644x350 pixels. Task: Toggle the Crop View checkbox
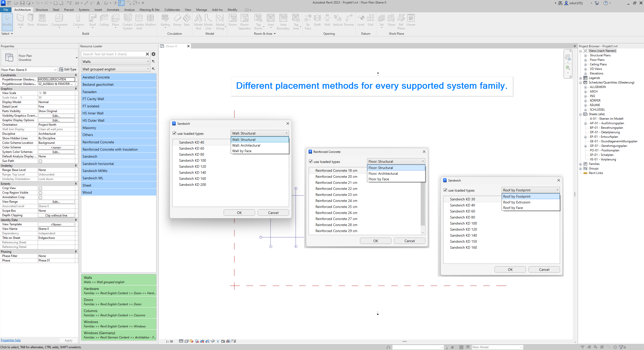(x=40, y=188)
